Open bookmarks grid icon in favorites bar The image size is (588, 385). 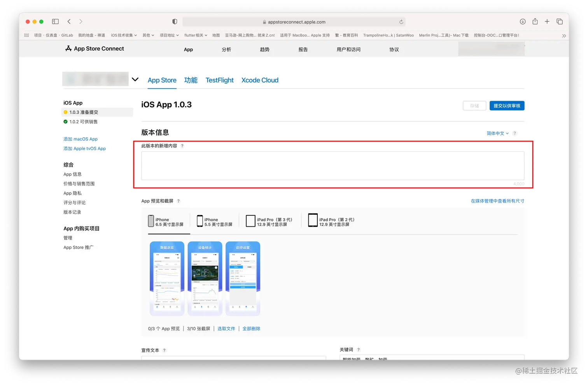point(26,35)
